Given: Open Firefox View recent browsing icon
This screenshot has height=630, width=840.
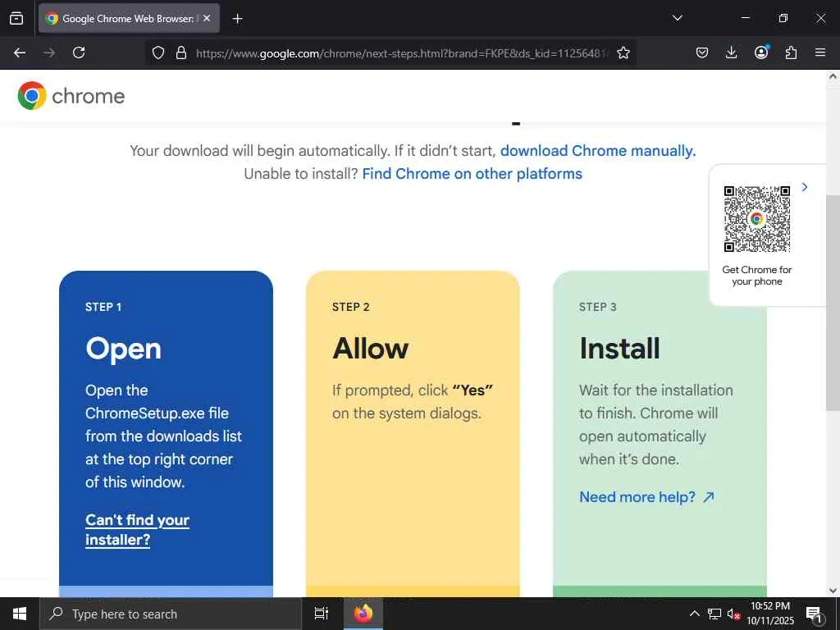Looking at the screenshot, I should pos(16,18).
